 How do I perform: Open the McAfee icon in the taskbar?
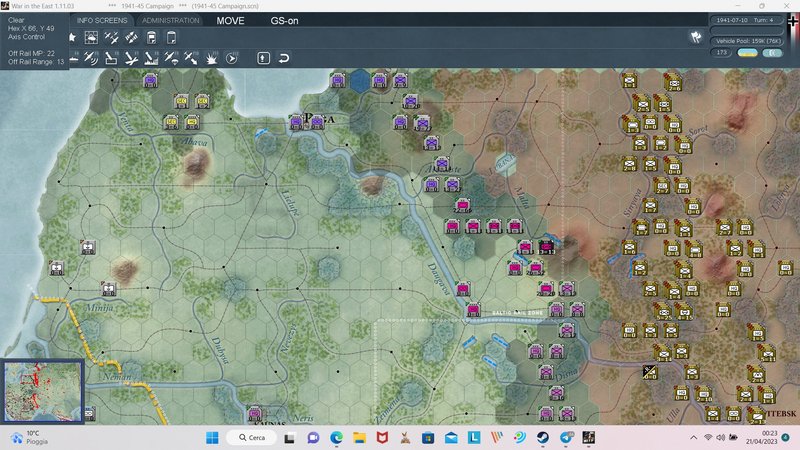[382, 437]
